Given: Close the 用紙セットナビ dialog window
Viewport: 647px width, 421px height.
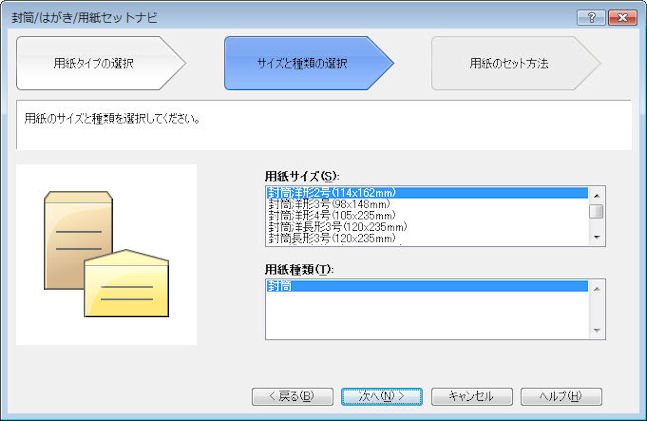Looking at the screenshot, I should 621,17.
